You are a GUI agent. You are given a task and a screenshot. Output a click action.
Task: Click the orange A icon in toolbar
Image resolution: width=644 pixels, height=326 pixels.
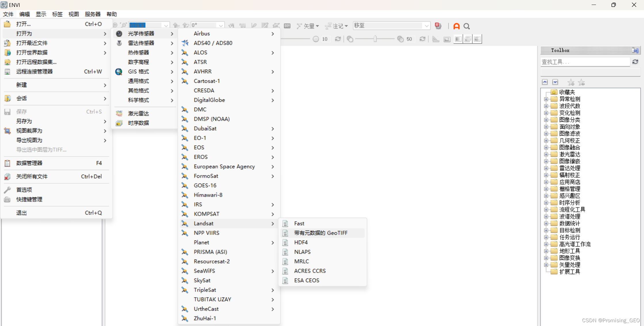[456, 26]
